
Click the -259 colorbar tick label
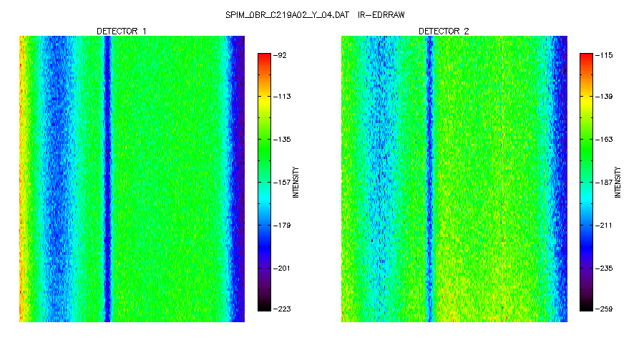pyautogui.click(x=604, y=309)
